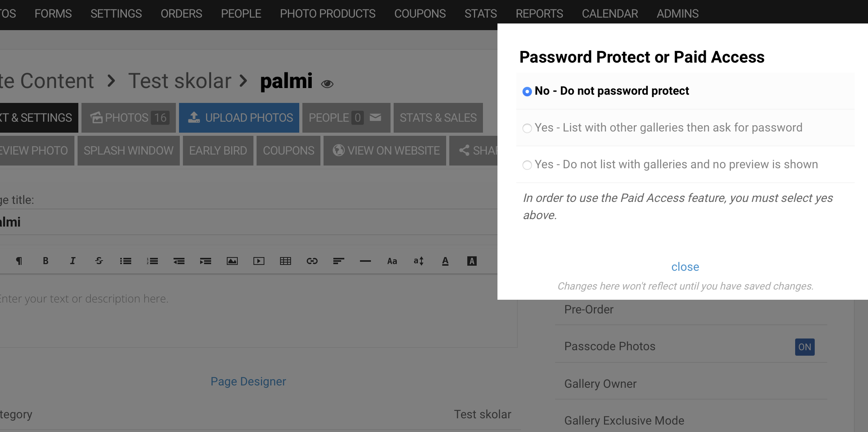
Task: Toggle page visibility eye icon beside palmi
Action: pyautogui.click(x=327, y=84)
